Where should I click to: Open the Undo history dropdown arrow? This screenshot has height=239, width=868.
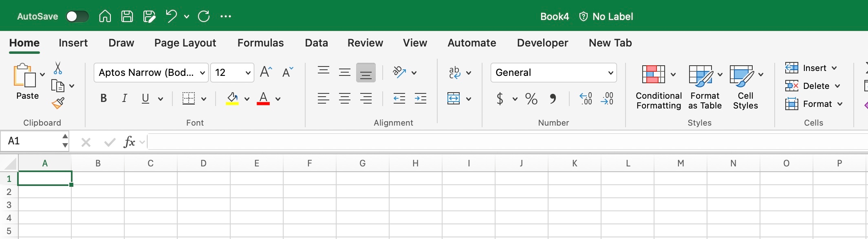point(187,16)
